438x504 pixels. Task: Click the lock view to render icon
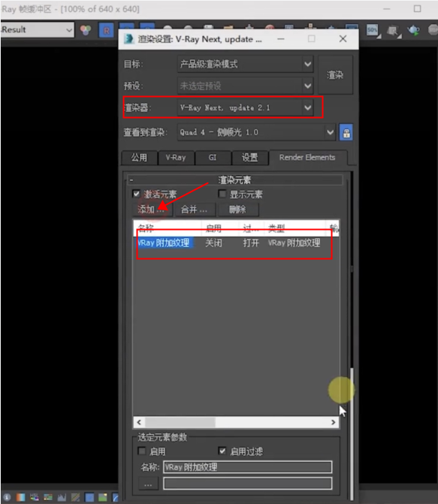pyautogui.click(x=346, y=132)
